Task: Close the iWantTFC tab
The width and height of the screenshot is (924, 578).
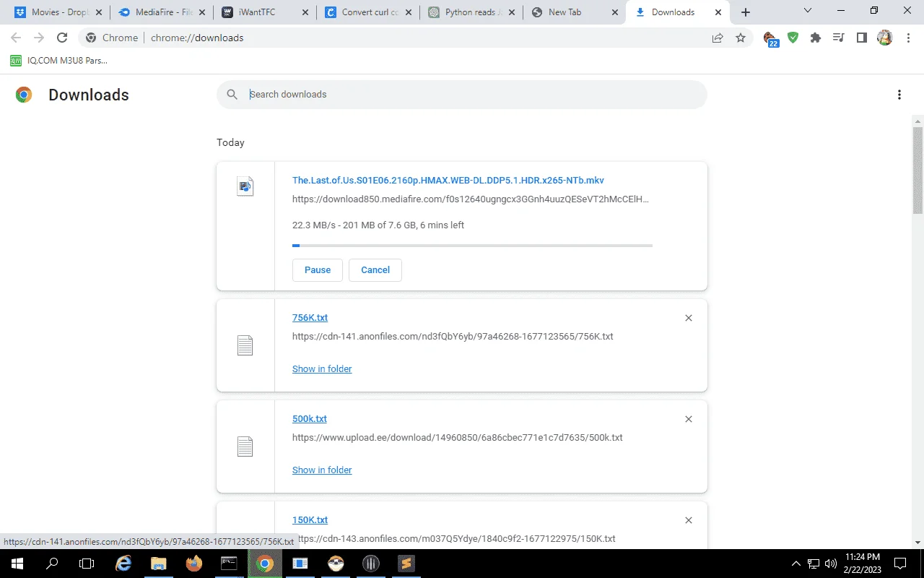Action: coord(305,12)
